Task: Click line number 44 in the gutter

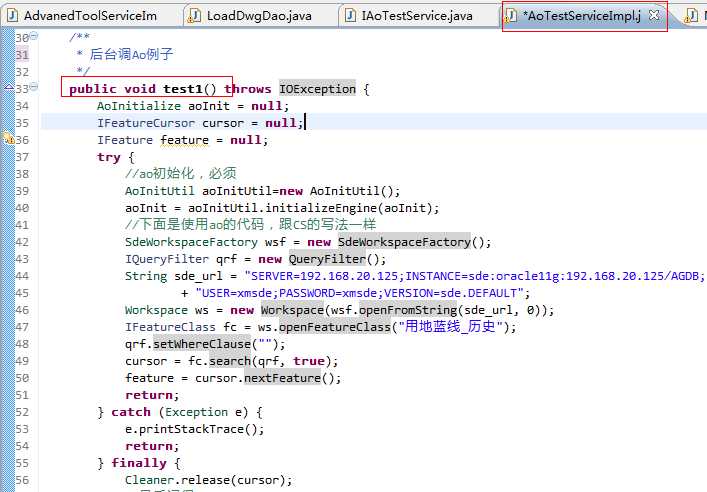Action: 22,276
